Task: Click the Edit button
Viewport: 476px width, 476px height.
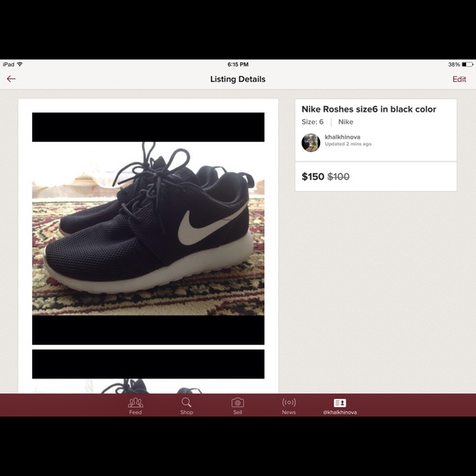Action: coord(459,80)
